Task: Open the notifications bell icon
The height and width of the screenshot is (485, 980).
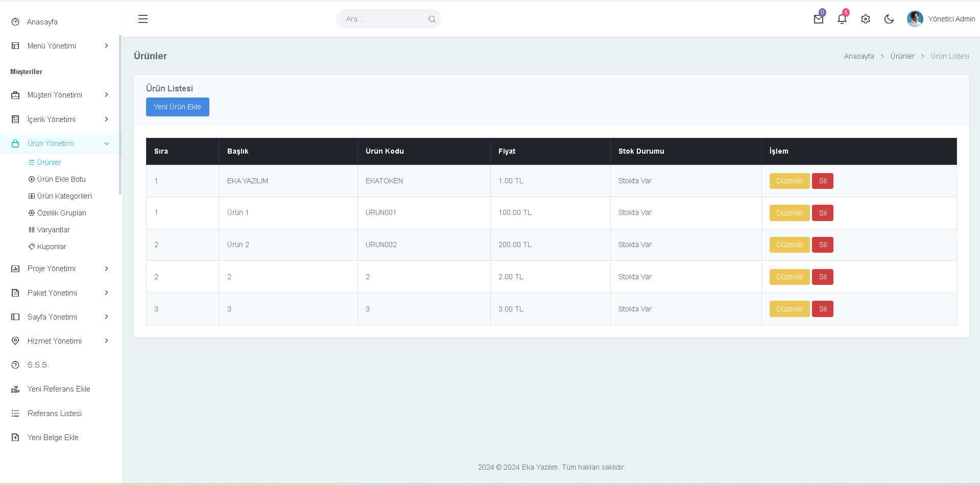Action: coord(842,19)
